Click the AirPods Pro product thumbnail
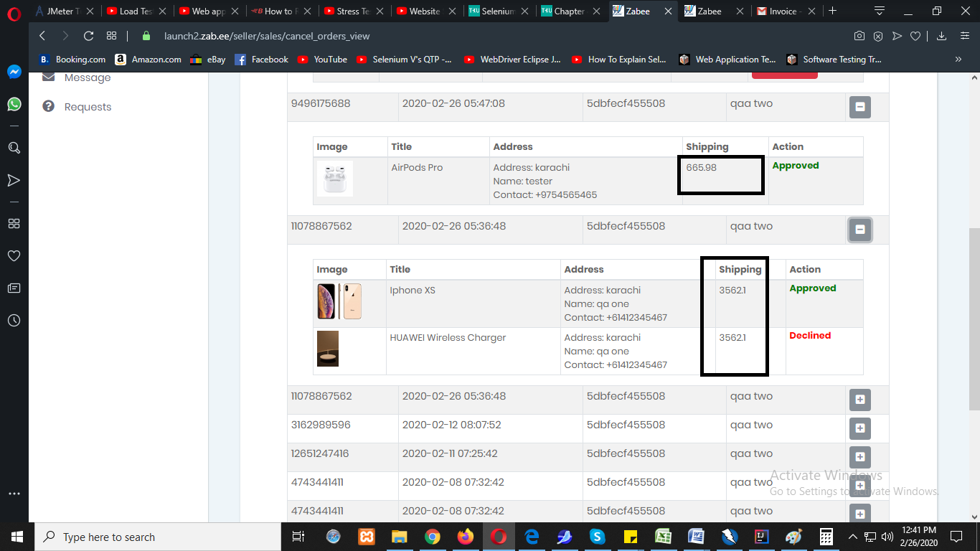Screen dimensions: 980x551 335,179
